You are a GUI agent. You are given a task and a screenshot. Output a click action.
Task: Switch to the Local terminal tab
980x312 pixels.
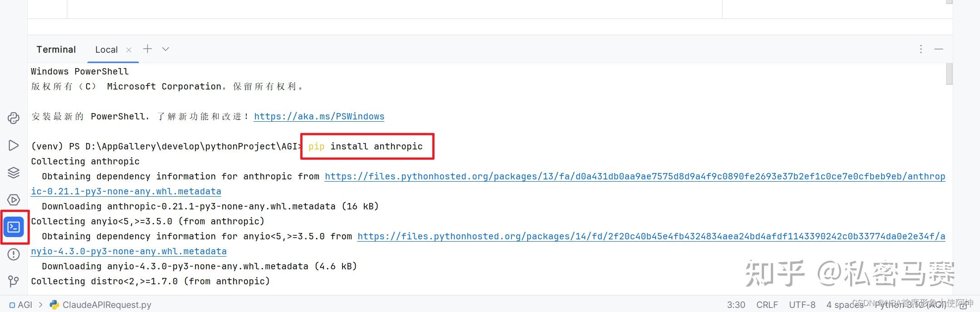click(106, 50)
